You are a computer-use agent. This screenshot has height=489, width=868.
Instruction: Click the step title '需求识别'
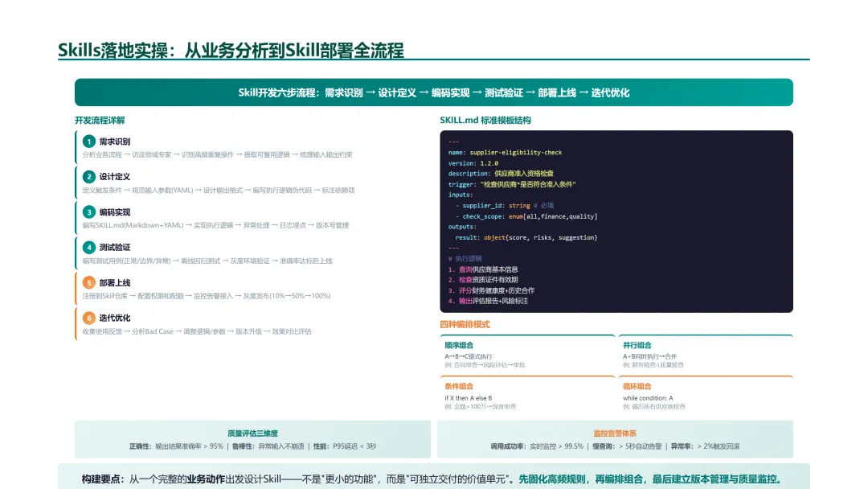(x=115, y=142)
